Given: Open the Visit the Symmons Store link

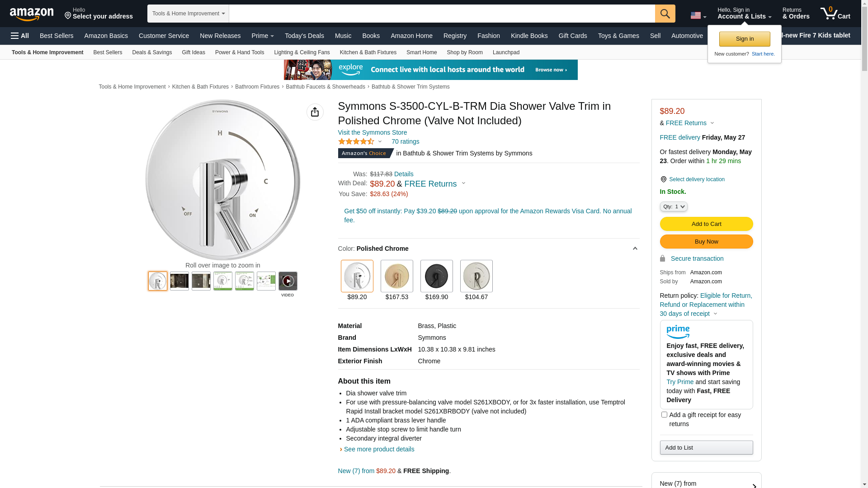Looking at the screenshot, I should pyautogui.click(x=372, y=132).
